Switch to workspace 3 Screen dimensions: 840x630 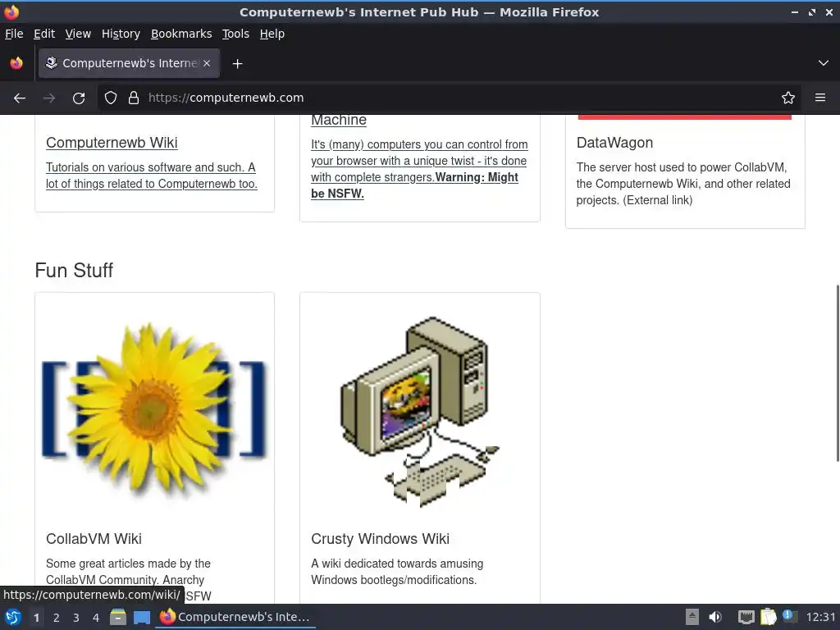pyautogui.click(x=76, y=617)
